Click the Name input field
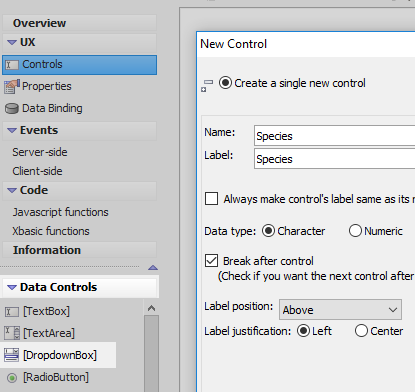Viewport: 415px width, 392px height. (x=334, y=136)
